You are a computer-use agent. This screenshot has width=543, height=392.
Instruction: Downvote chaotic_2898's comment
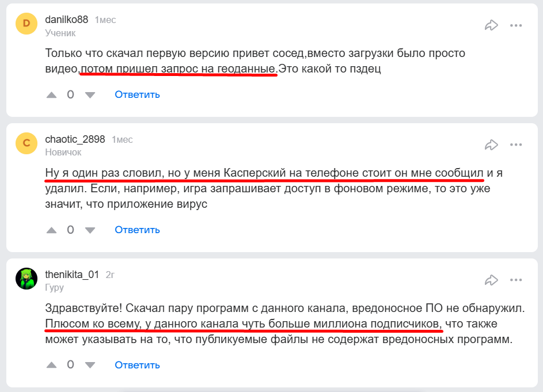pyautogui.click(x=90, y=230)
